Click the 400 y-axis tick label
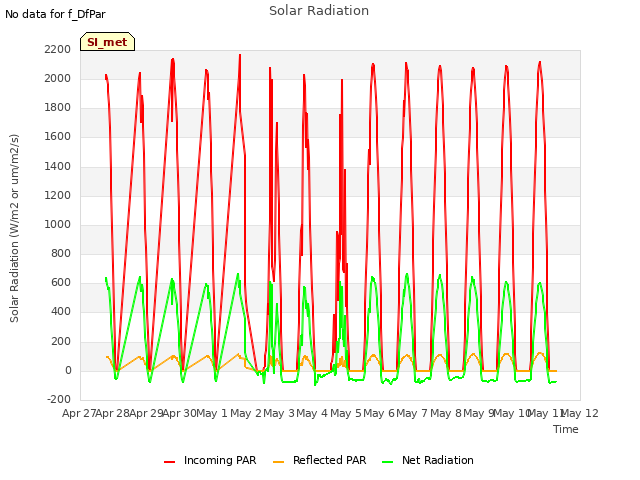The image size is (640, 480). (61, 312)
